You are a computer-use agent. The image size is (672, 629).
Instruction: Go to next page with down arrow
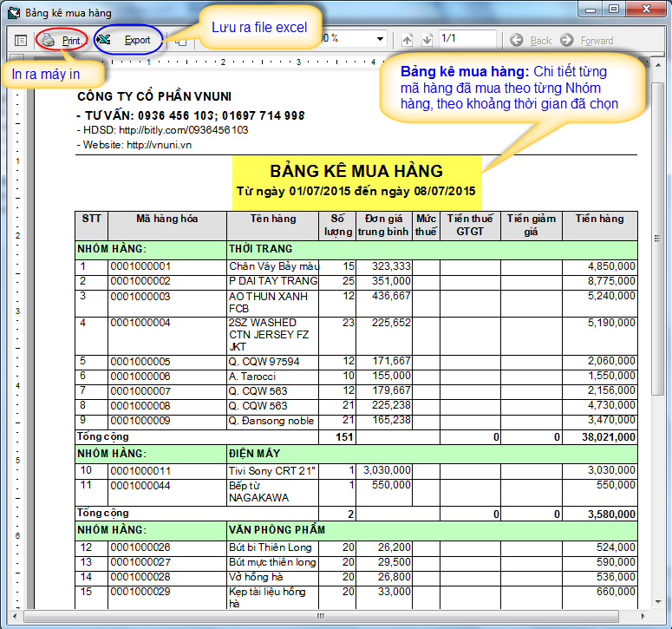[x=427, y=40]
